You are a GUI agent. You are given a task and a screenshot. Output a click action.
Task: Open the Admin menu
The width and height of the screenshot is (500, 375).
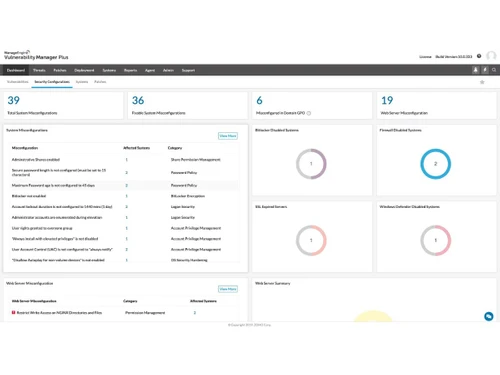click(168, 70)
